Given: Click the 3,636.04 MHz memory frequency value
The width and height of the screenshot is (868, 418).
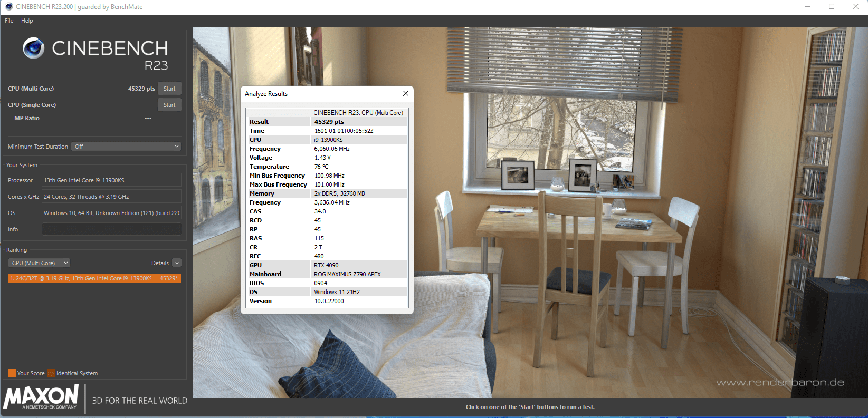Looking at the screenshot, I should pos(332,202).
